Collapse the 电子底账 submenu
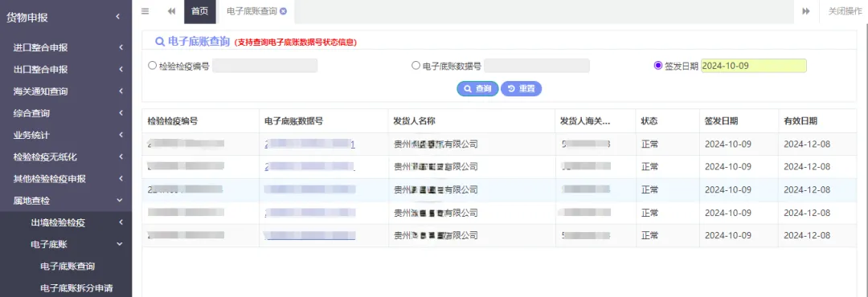 [x=66, y=244]
